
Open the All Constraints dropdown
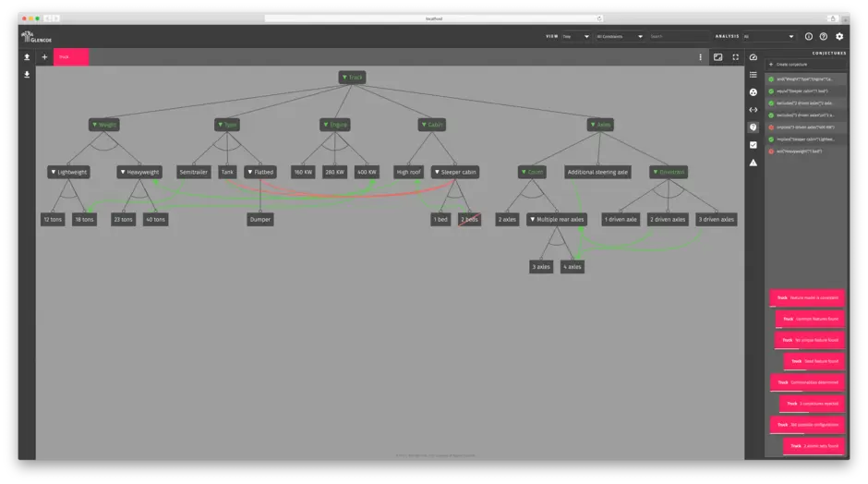pyautogui.click(x=620, y=36)
